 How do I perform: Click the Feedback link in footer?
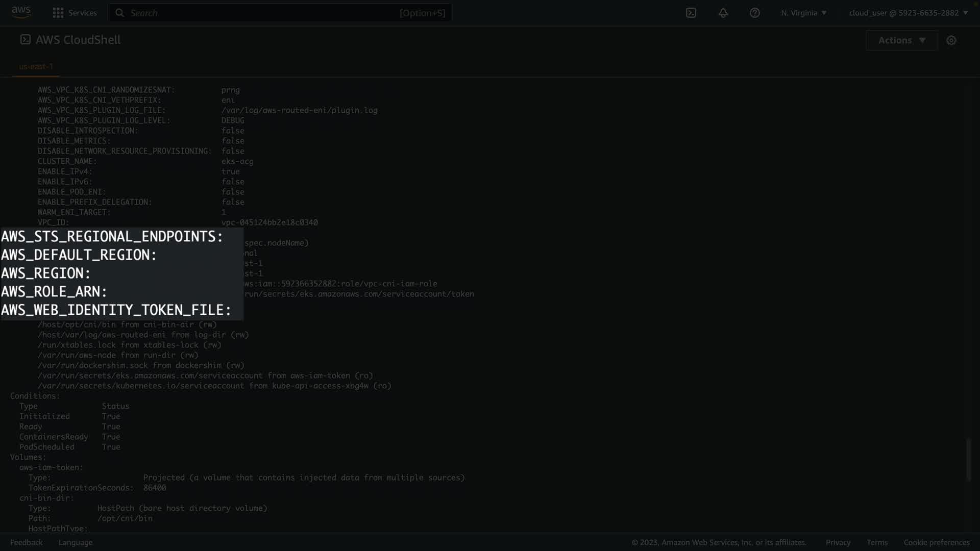pos(27,542)
